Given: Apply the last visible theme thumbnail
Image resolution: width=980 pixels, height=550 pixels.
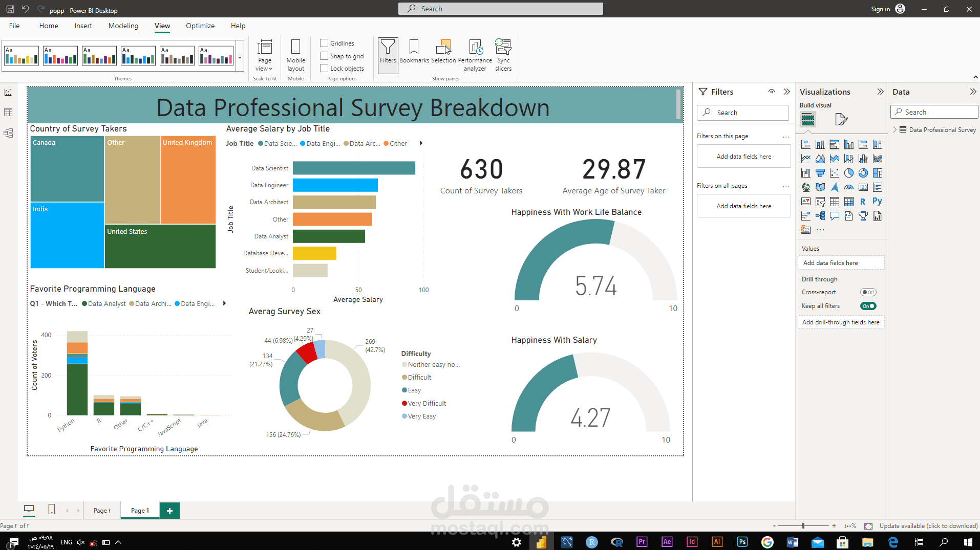Looking at the screenshot, I should click(x=216, y=55).
